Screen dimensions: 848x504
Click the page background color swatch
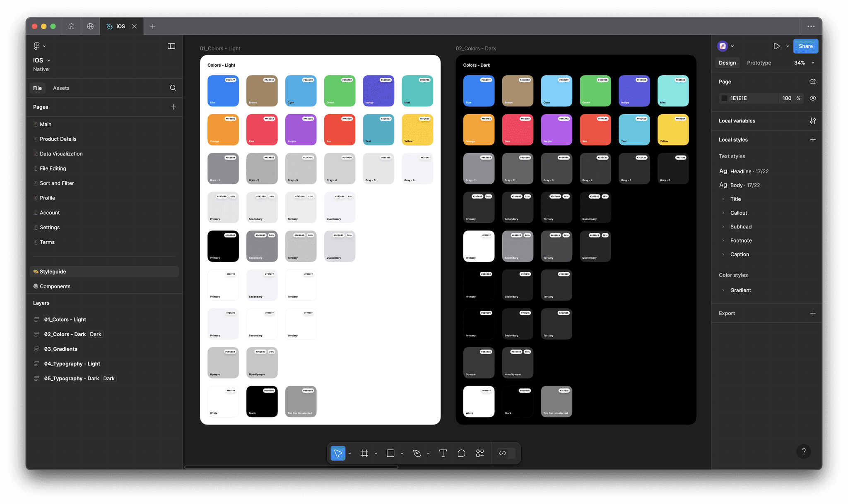pyautogui.click(x=724, y=98)
